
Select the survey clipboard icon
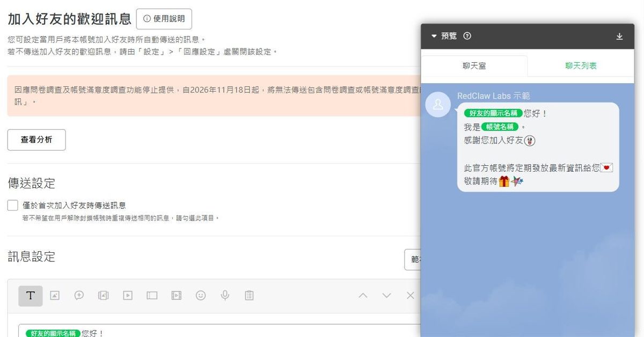[x=249, y=295]
